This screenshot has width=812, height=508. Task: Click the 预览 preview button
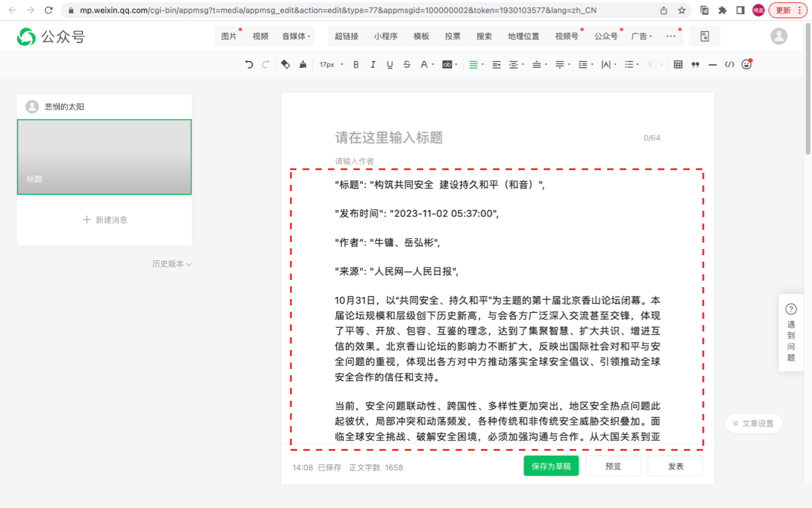click(x=613, y=465)
